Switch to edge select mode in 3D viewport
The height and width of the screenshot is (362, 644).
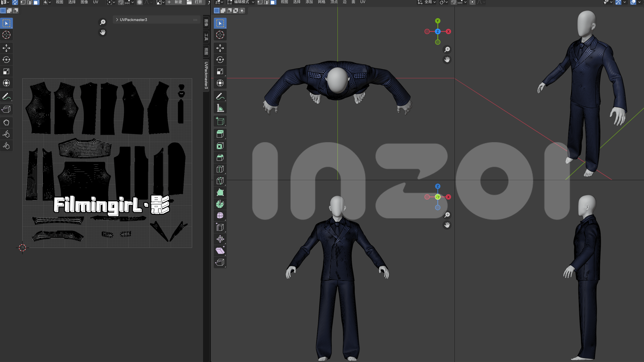267,2
